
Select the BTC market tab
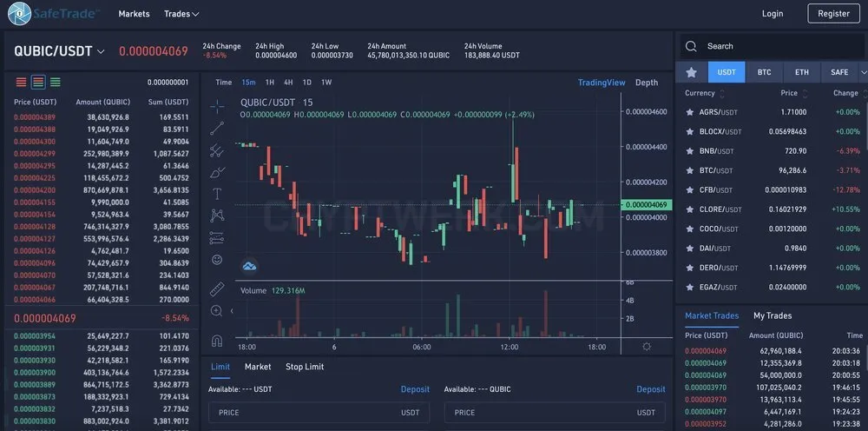pyautogui.click(x=764, y=72)
